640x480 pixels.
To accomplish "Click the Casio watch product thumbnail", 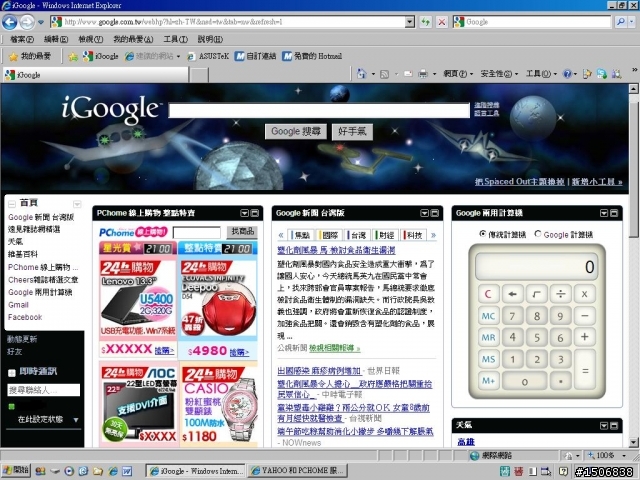I will click(x=219, y=405).
